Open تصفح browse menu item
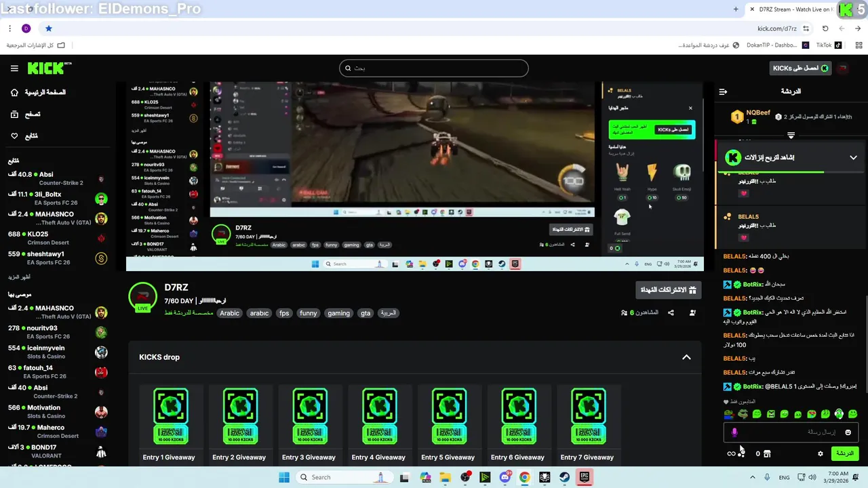 coord(26,115)
